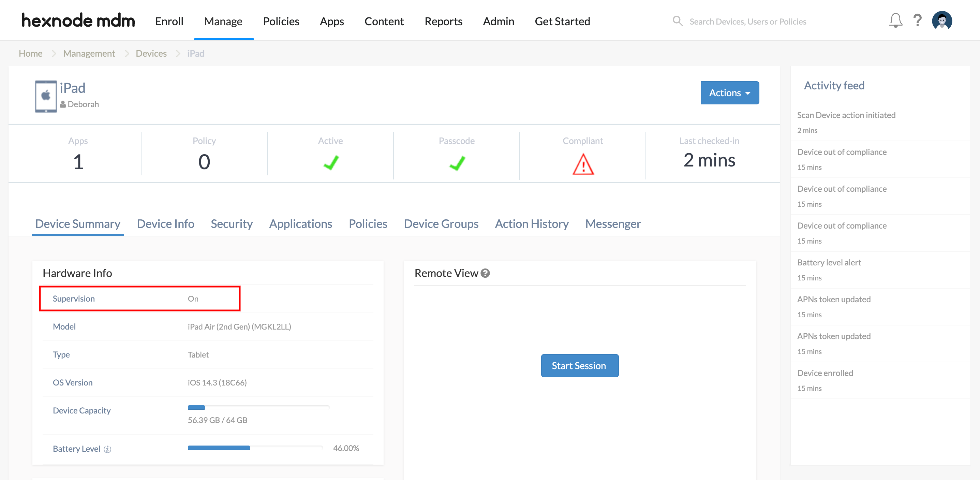Open the Reports menu
The width and height of the screenshot is (980, 480).
(x=444, y=21)
